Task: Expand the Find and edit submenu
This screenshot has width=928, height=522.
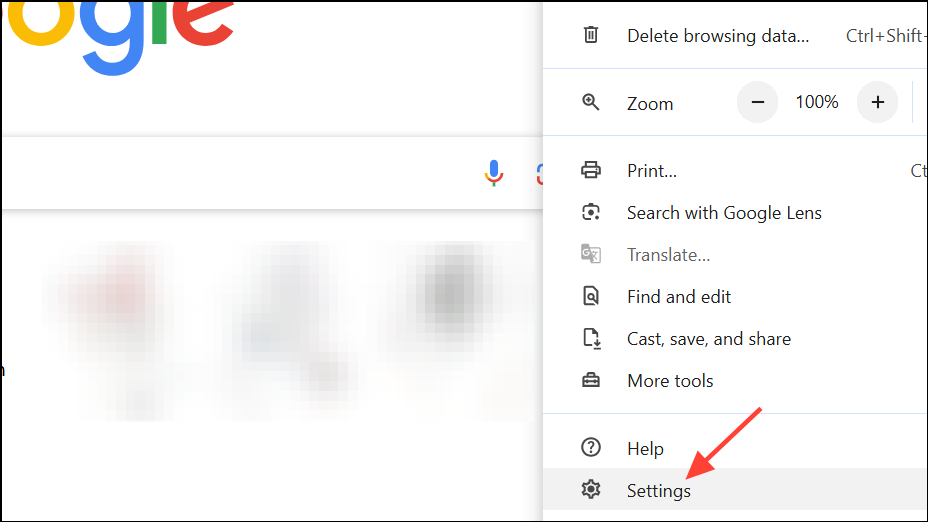Action: point(735,297)
